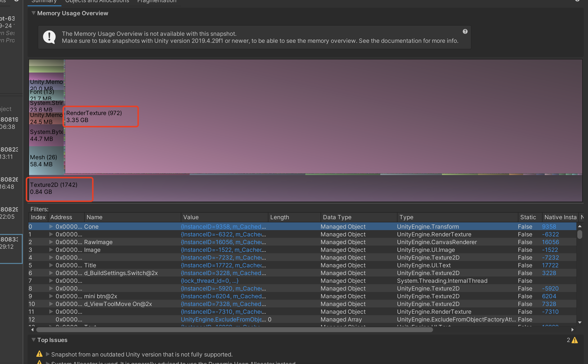Expand the outdated Unity version issue details

(x=48, y=354)
